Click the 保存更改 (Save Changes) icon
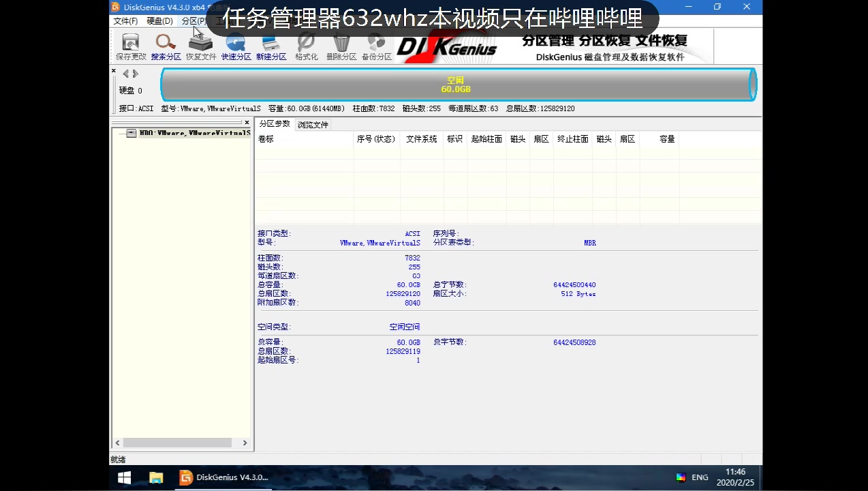This screenshot has height=491, width=868. pyautogui.click(x=129, y=46)
